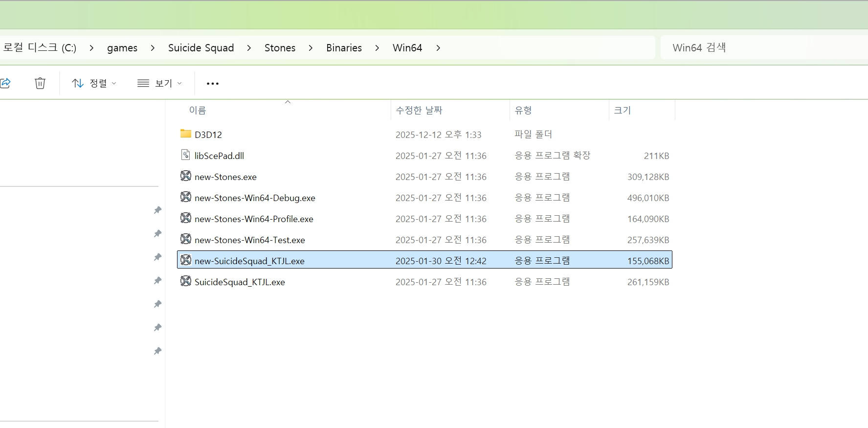Screen dimensions: 868x428
Task: Click the 309,128KB size cell
Action: coord(648,177)
